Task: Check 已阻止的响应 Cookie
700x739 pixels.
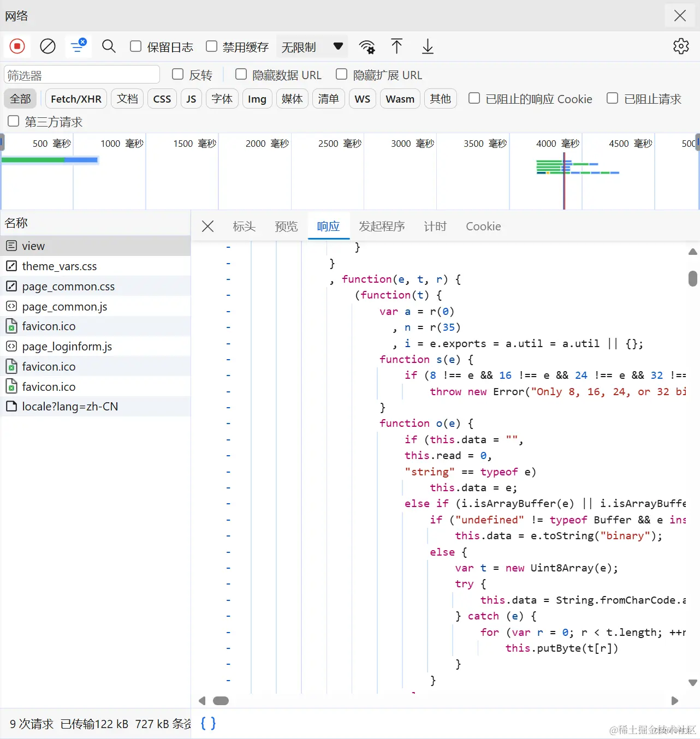Action: tap(474, 98)
